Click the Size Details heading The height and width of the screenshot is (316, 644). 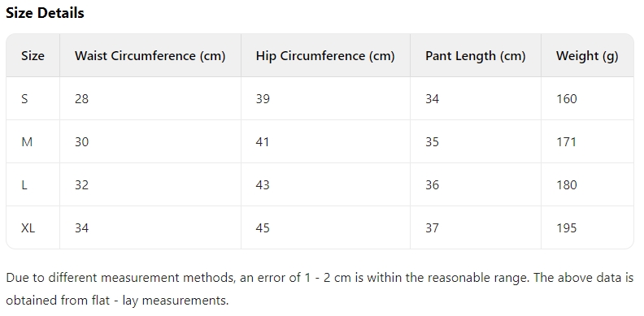click(x=45, y=13)
